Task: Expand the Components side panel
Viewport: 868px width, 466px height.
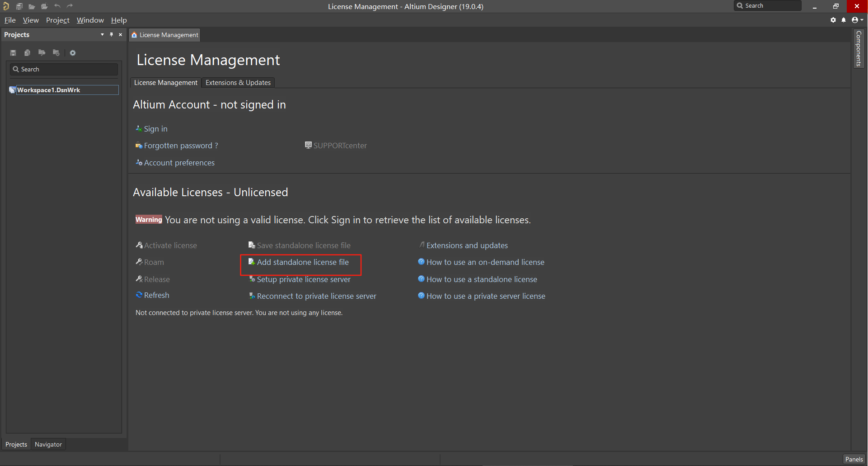Action: pos(859,48)
